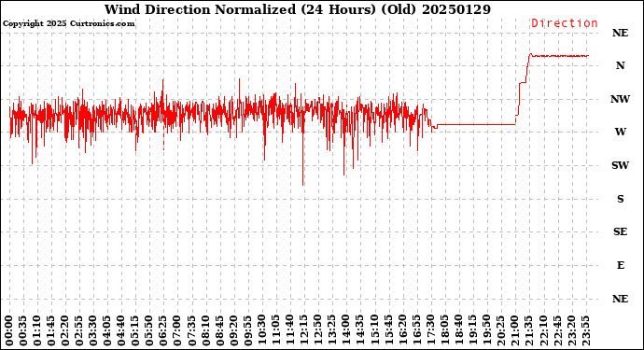Click the '22:10' time axis label
Screen dimensions: 644x350
tap(543, 331)
